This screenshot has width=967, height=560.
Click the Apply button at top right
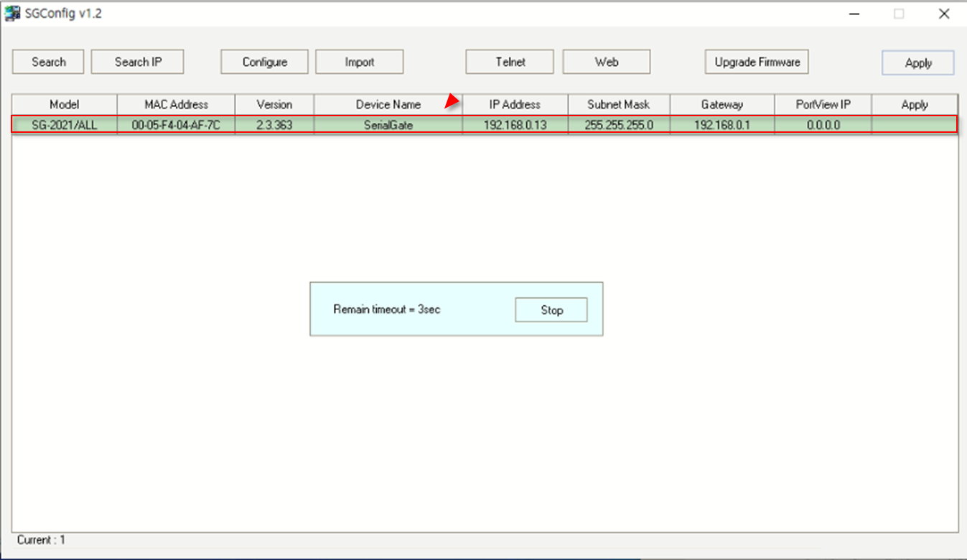coord(918,62)
